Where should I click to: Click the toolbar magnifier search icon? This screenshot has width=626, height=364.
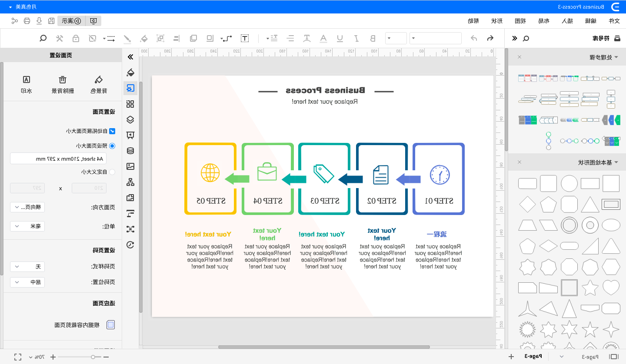[43, 38]
